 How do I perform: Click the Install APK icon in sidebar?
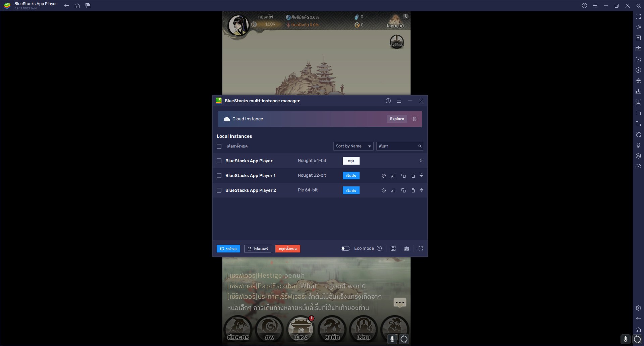click(x=638, y=92)
